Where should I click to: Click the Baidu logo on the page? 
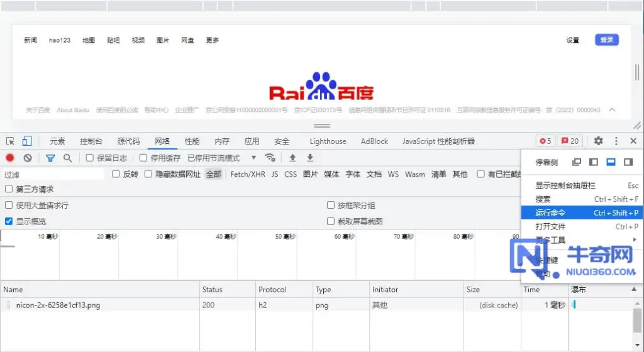(x=321, y=86)
